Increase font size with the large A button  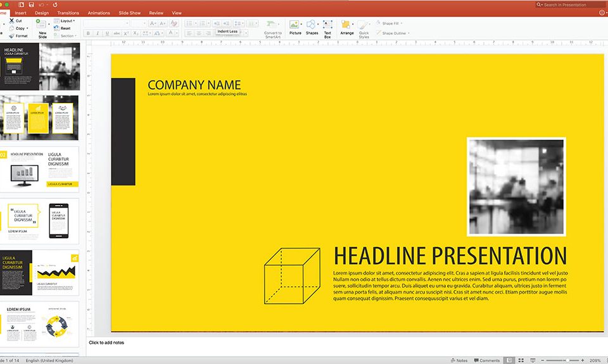tap(153, 23)
